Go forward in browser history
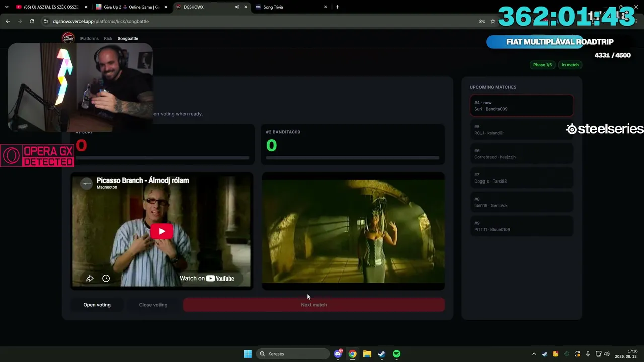 pos(20,21)
